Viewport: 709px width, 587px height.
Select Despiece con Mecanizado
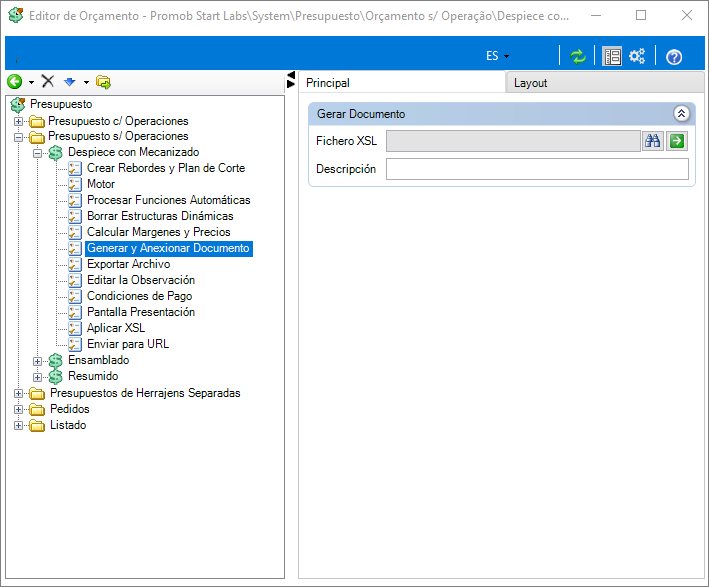[x=133, y=152]
